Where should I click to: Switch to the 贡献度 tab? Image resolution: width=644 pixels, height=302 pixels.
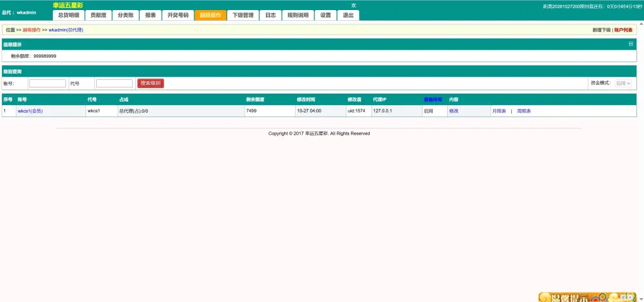(x=99, y=15)
